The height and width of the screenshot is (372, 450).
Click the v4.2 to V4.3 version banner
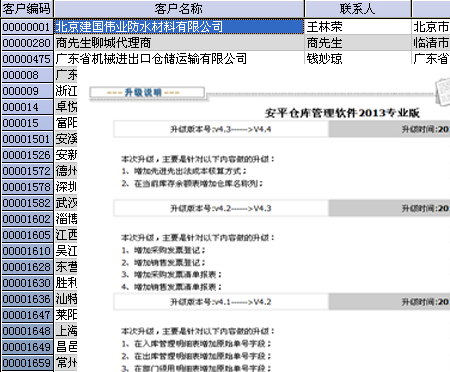tap(282, 208)
